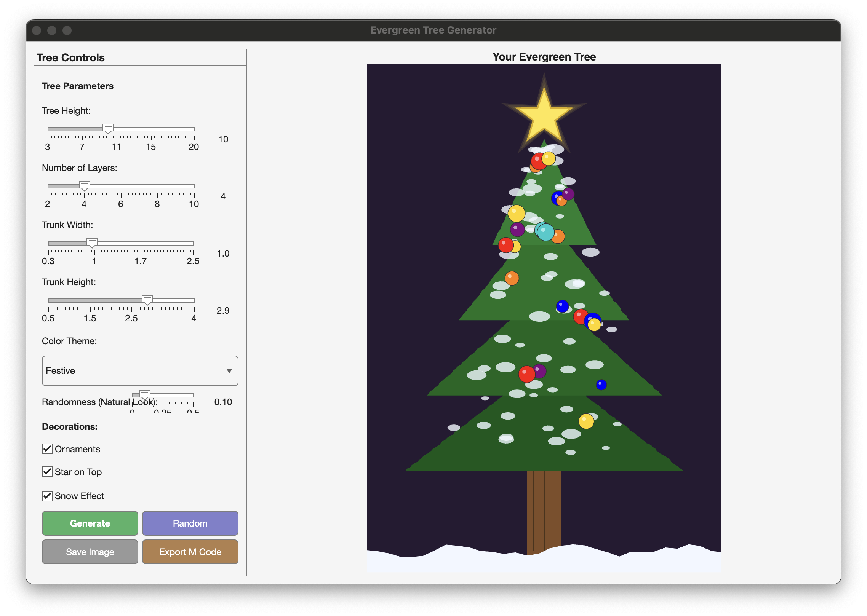Image resolution: width=867 pixels, height=616 pixels.
Task: Click the Random button
Action: 190,523
